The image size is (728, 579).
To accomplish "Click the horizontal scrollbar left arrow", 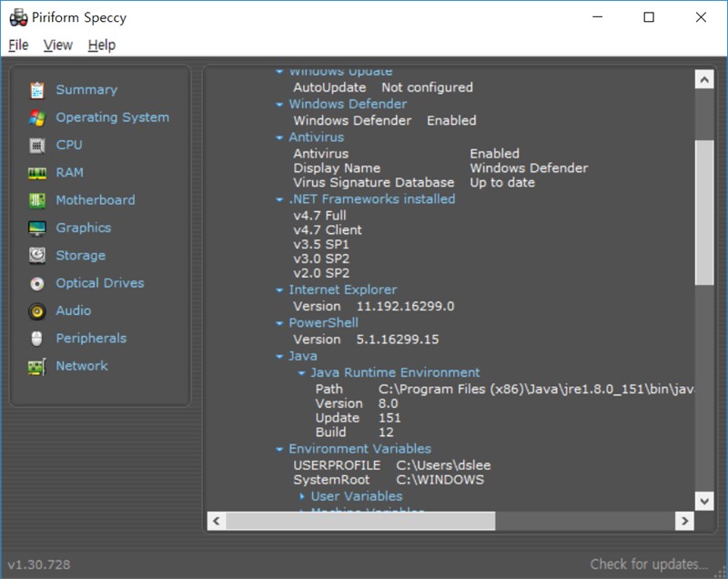I will (217, 521).
